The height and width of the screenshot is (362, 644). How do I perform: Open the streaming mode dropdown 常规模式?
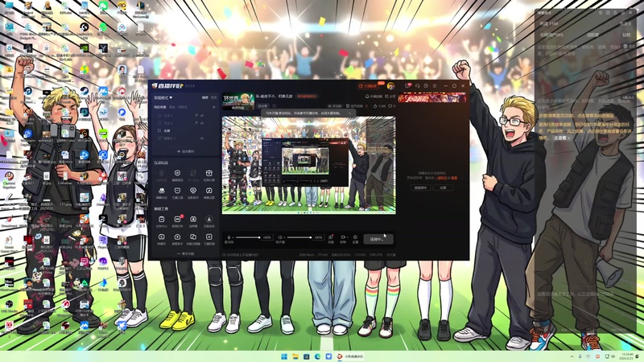point(163,97)
